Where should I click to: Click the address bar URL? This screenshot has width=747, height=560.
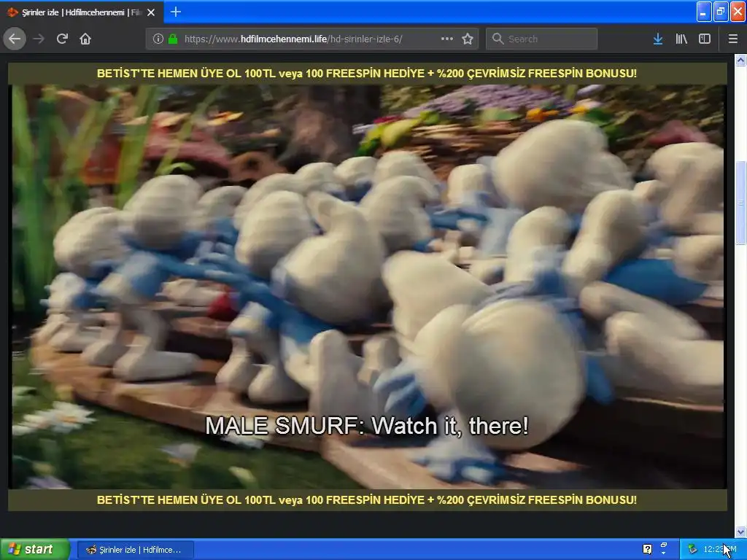(293, 39)
